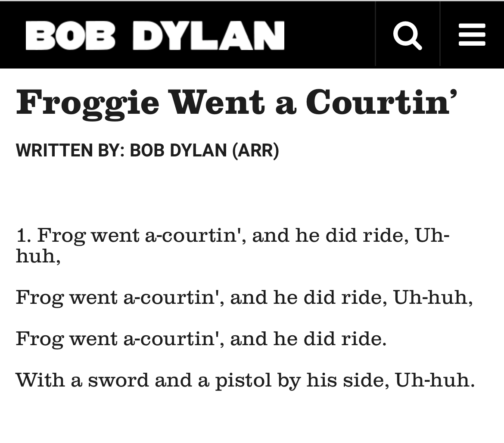Click empty black header area beside logo
The height and width of the screenshot is (443, 504).
click(330, 35)
